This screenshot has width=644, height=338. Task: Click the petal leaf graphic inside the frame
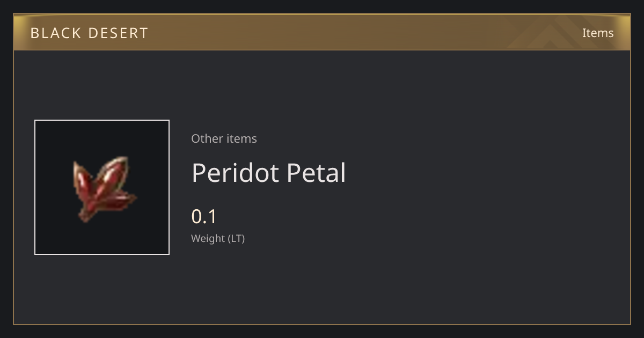pyautogui.click(x=104, y=189)
